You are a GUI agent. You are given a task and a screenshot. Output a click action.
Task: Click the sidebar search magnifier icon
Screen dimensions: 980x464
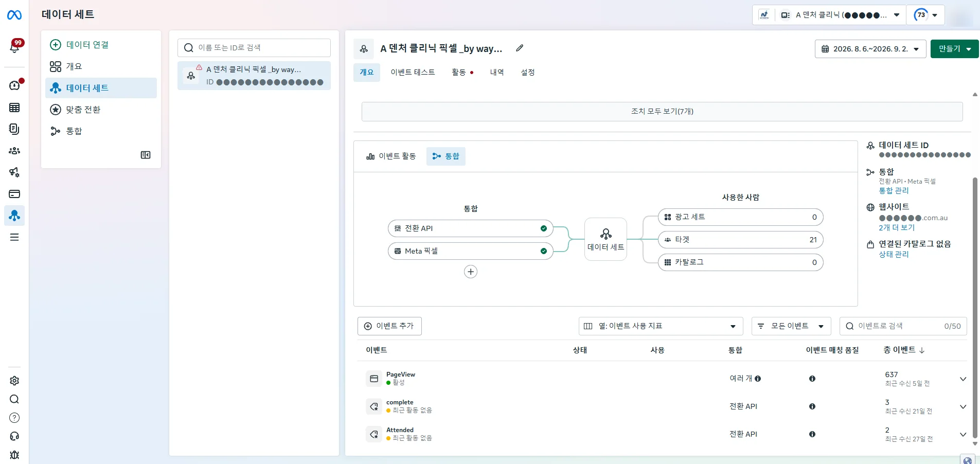click(14, 399)
